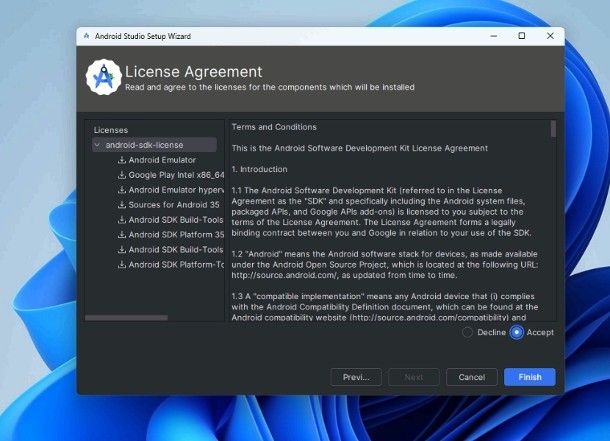The width and height of the screenshot is (610, 441).
Task: Click download icon beside Android Emulator hypervisor
Action: 122,190
